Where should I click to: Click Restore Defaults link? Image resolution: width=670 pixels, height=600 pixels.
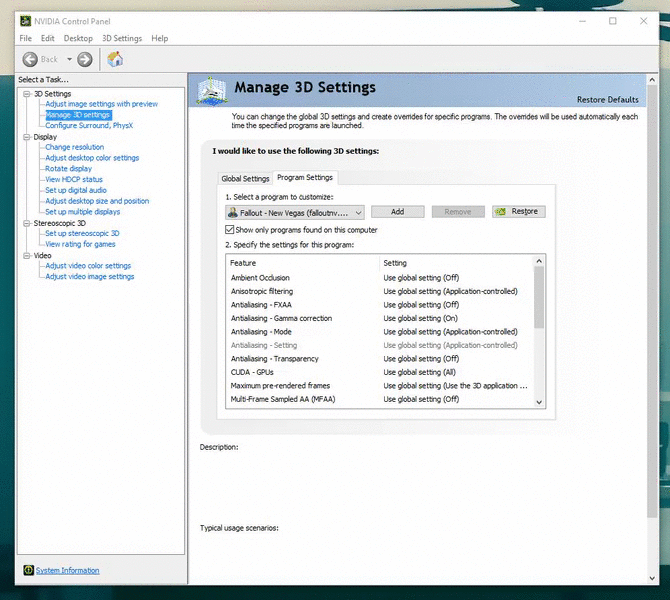608,100
